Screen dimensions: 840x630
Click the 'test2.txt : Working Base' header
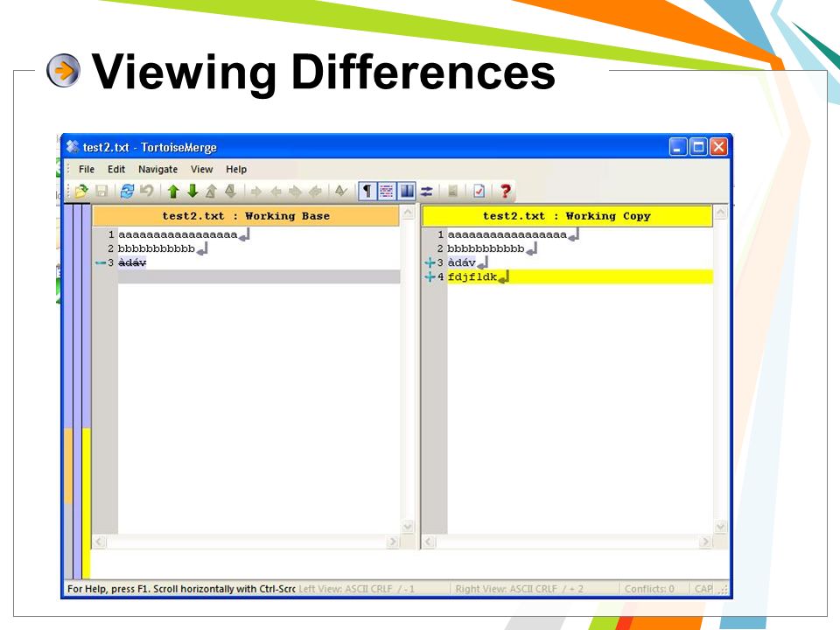click(x=246, y=216)
